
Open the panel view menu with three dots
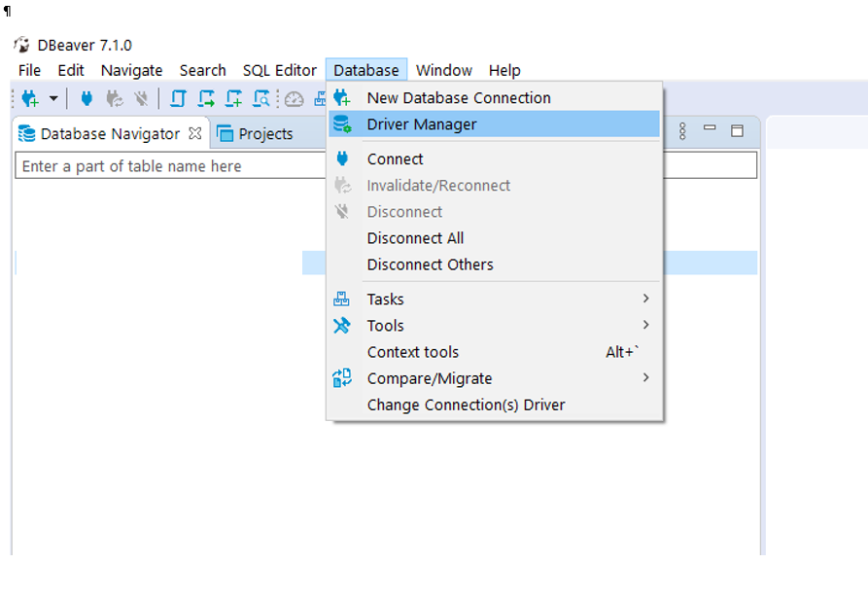[x=682, y=131]
